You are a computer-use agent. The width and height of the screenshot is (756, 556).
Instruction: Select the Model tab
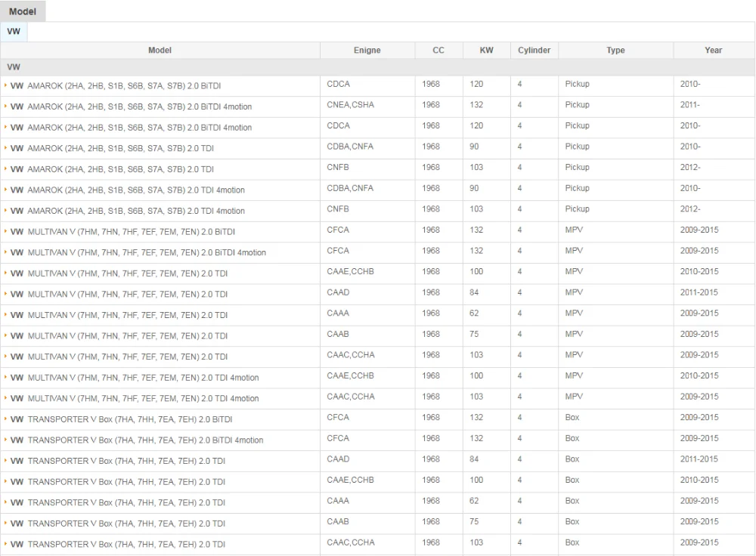pos(23,11)
